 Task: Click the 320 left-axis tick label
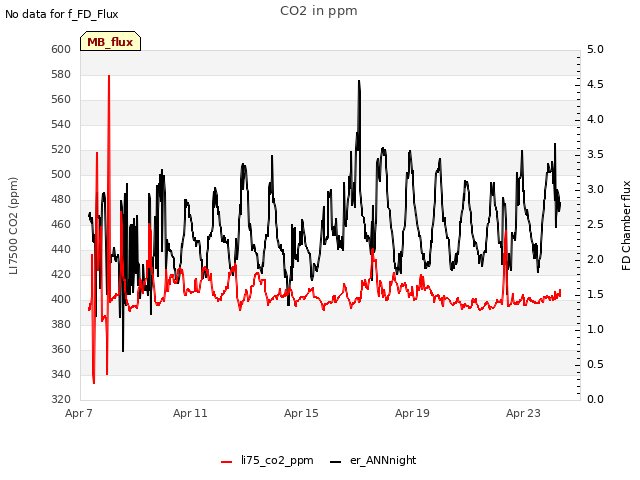(x=61, y=399)
